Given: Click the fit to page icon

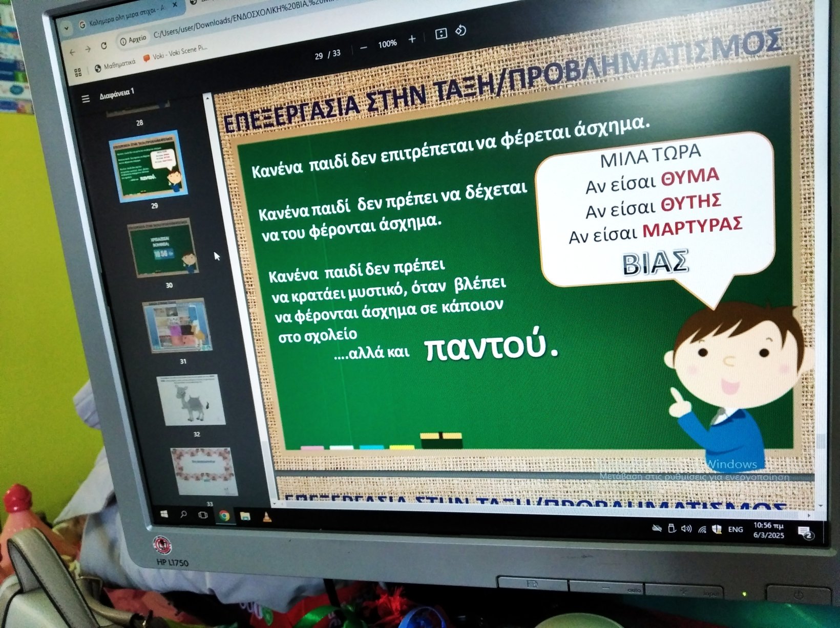Looking at the screenshot, I should (x=441, y=34).
